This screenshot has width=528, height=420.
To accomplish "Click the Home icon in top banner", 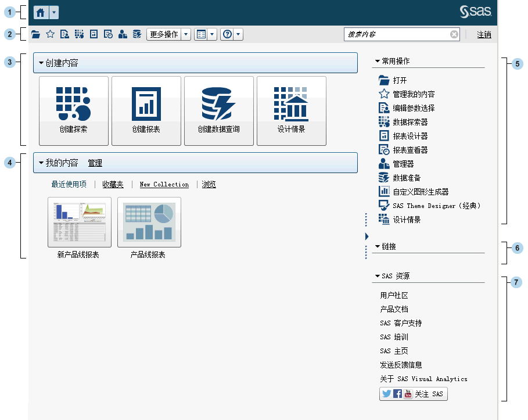I will point(41,12).
